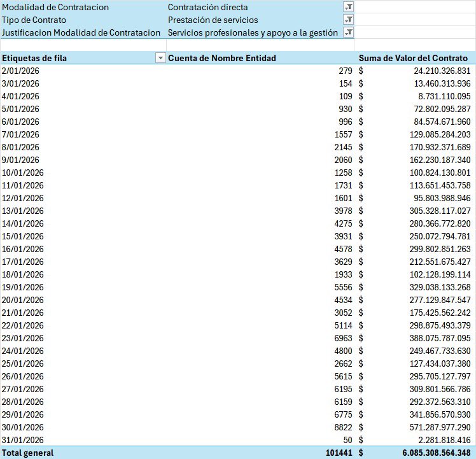Select row label 2/01/2026
This screenshot has width=476, height=459.
click(20, 71)
